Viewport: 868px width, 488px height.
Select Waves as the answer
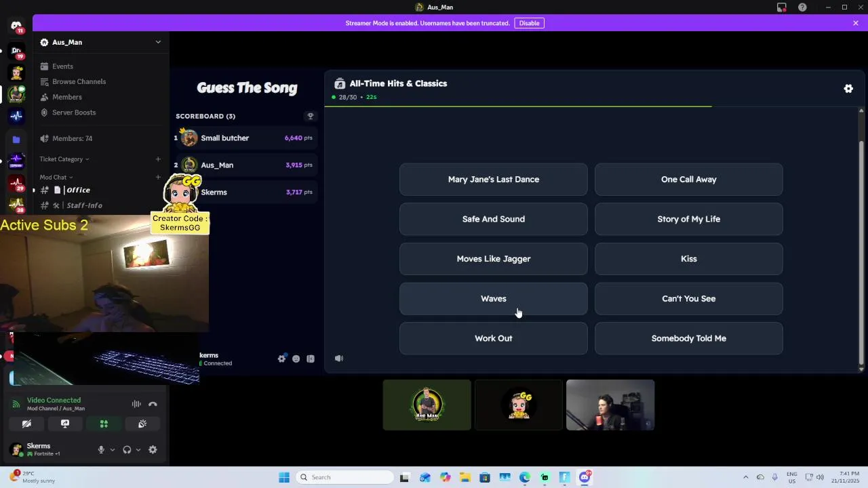(x=494, y=299)
